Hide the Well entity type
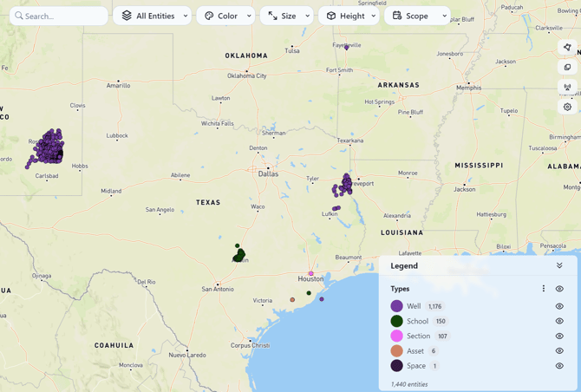Viewport: 581px width, 392px height. tap(559, 306)
